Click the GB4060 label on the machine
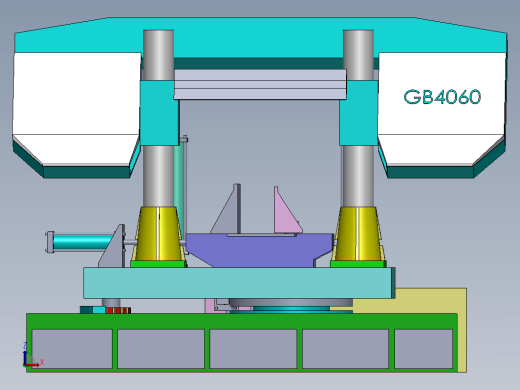 tap(442, 97)
